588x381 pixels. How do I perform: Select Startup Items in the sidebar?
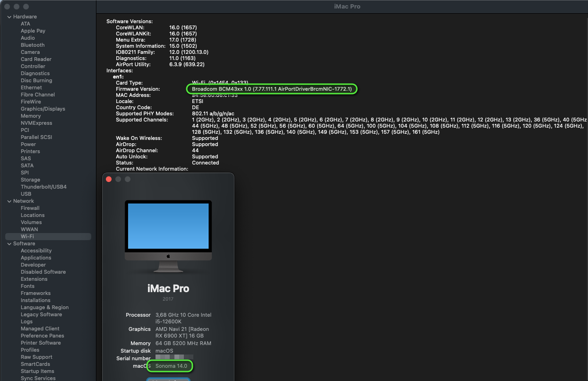[x=37, y=371]
